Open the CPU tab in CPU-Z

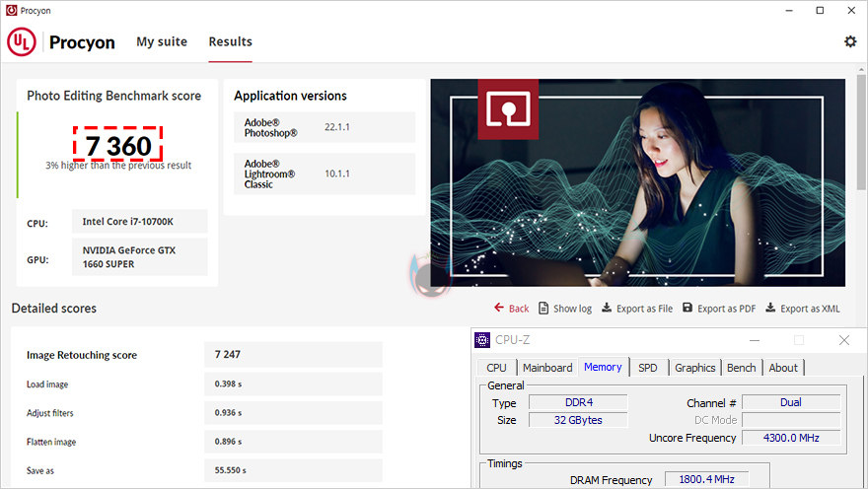pyautogui.click(x=496, y=368)
